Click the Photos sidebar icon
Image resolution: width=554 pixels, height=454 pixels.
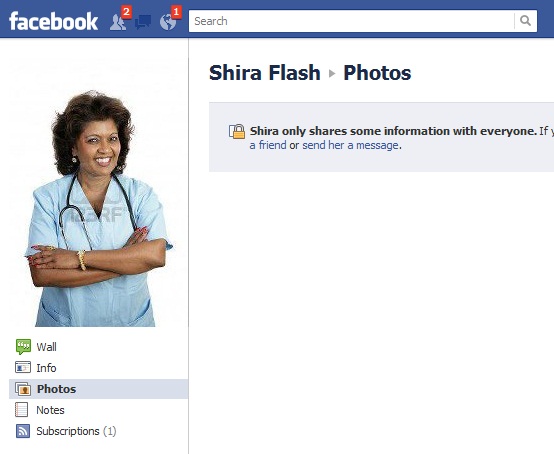coord(23,389)
